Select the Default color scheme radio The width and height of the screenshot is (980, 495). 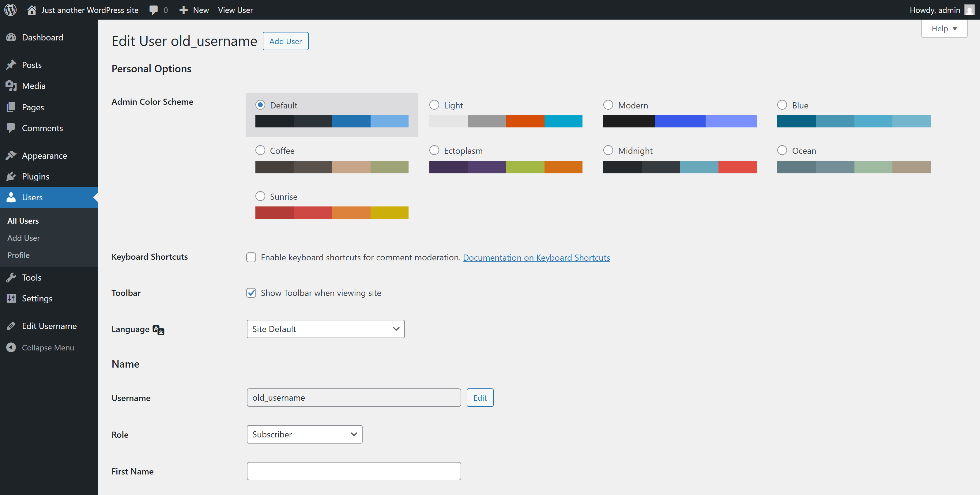click(260, 105)
